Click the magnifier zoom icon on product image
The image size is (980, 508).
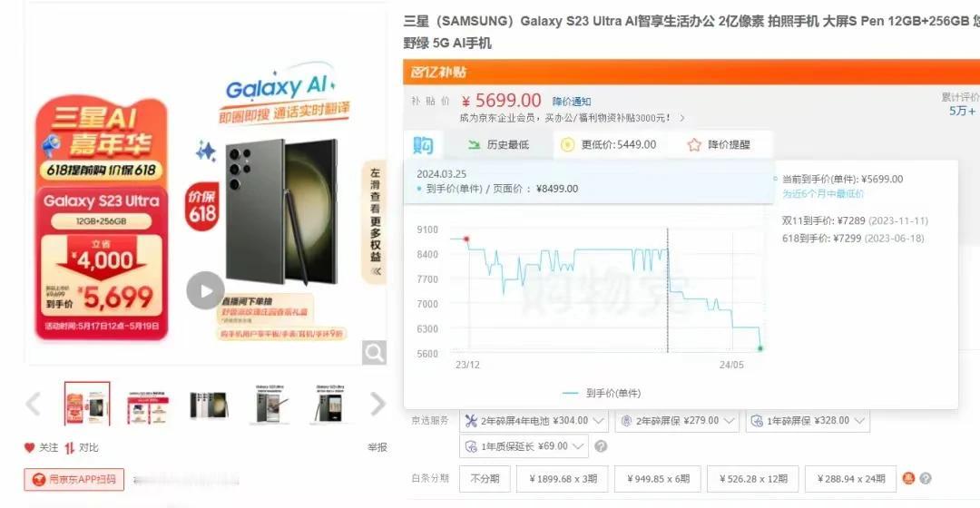pyautogui.click(x=374, y=353)
